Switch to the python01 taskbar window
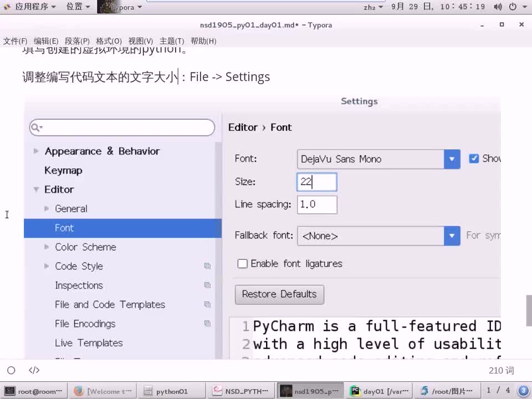 click(x=172, y=391)
